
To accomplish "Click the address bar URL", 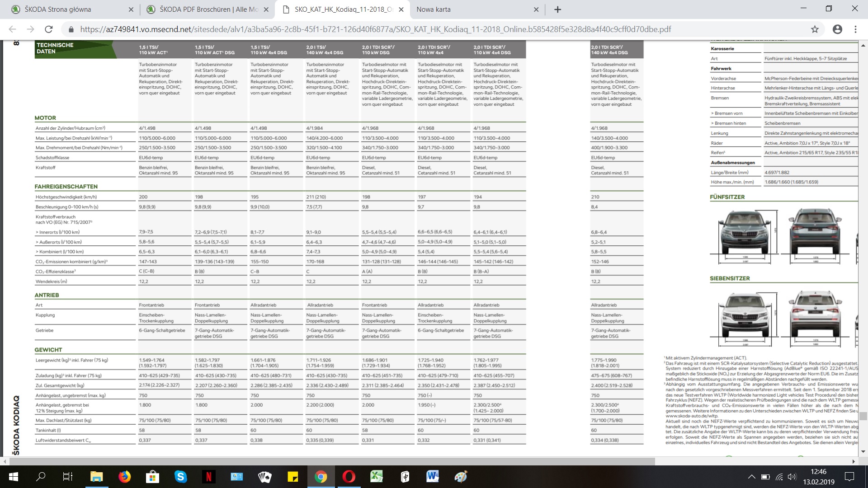I will coord(375,29).
